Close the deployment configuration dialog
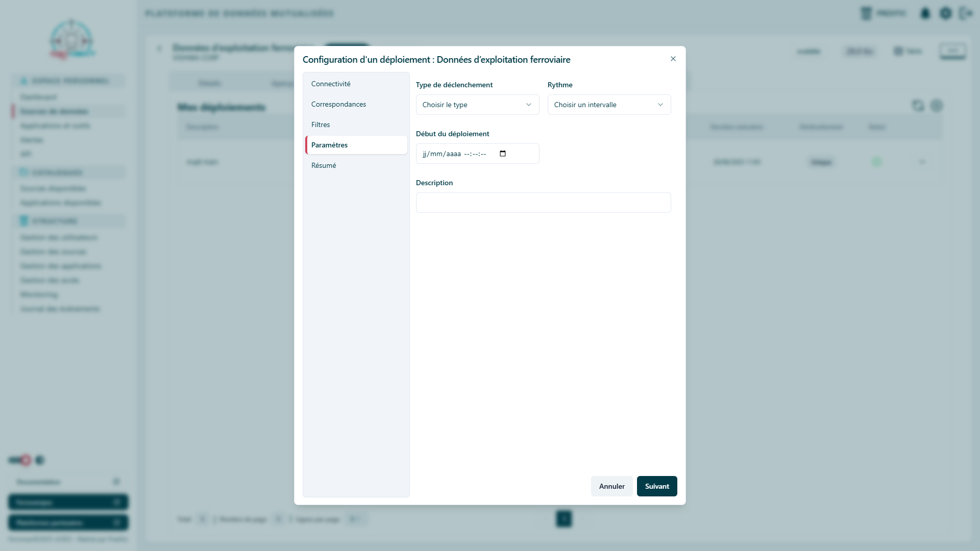 pos(673,59)
